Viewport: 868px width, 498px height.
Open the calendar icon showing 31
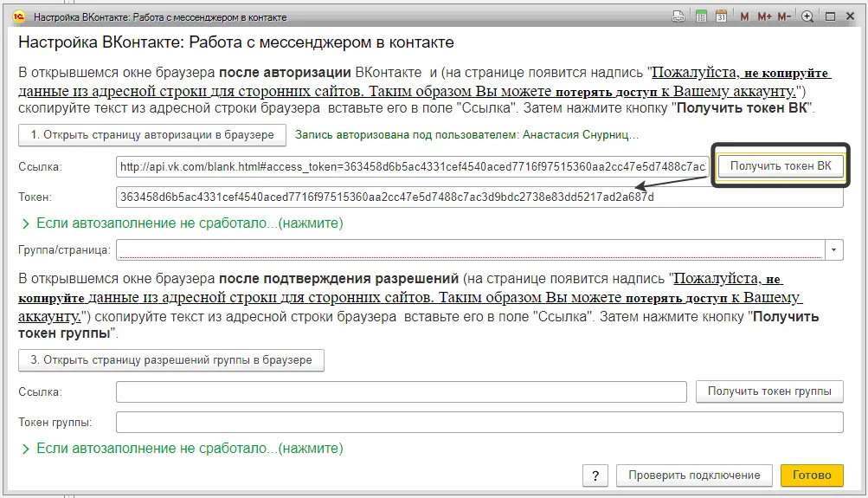(721, 16)
